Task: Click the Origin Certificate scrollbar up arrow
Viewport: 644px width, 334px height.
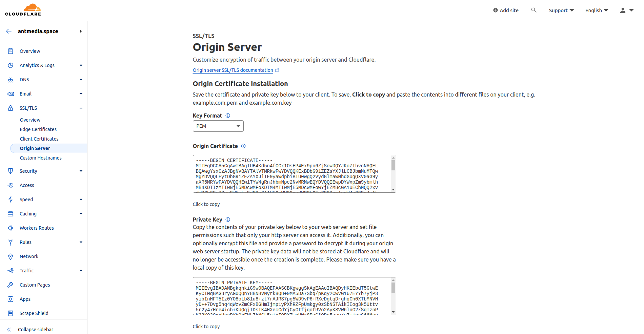Action: (393, 158)
